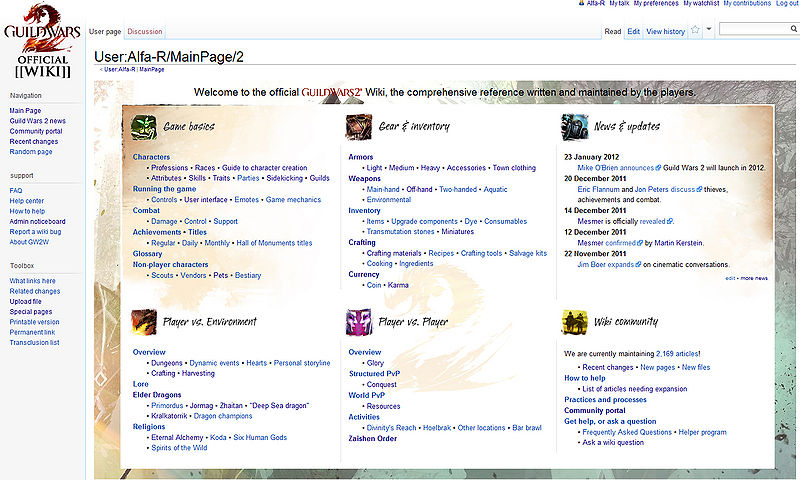The width and height of the screenshot is (800, 480).
Task: Open My watchlist link
Action: [702, 3]
